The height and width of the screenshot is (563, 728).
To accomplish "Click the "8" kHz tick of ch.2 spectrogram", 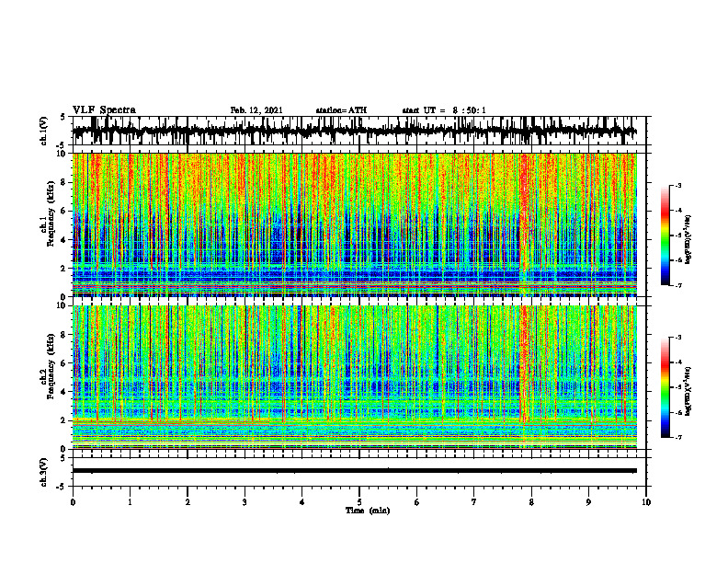I will point(64,334).
